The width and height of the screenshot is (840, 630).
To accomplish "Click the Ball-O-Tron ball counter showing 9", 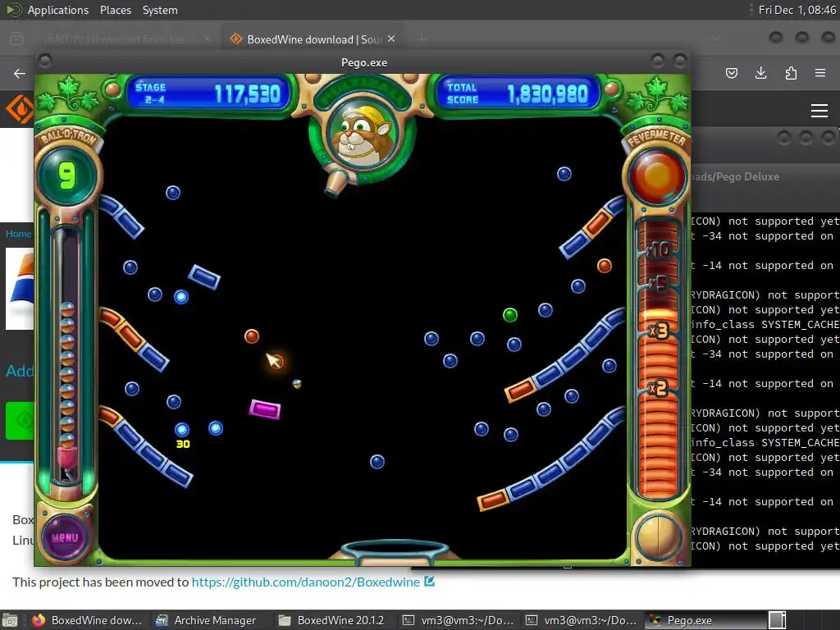I will (x=67, y=176).
